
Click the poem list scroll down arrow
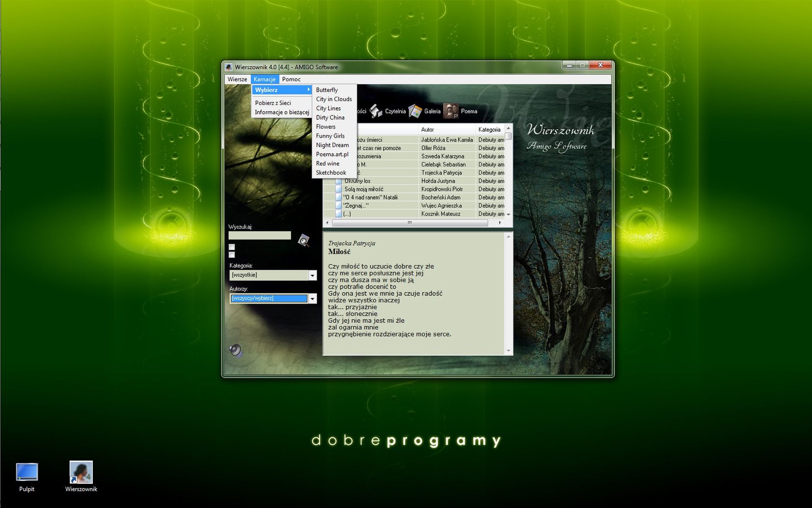[x=508, y=214]
